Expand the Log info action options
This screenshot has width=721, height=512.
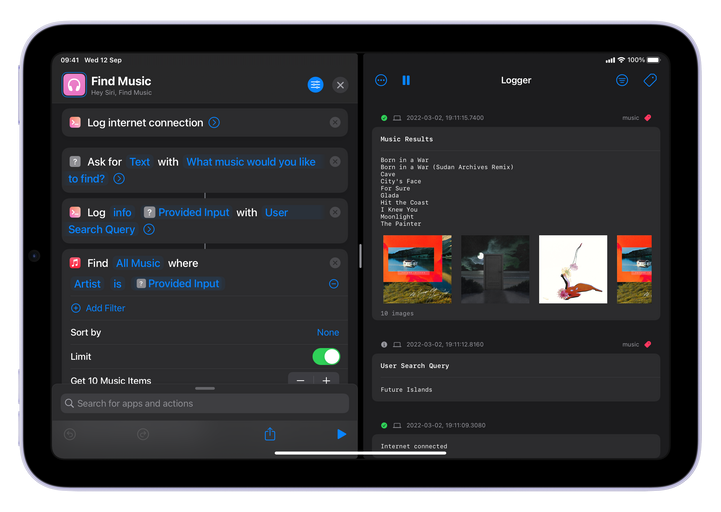[x=149, y=229]
